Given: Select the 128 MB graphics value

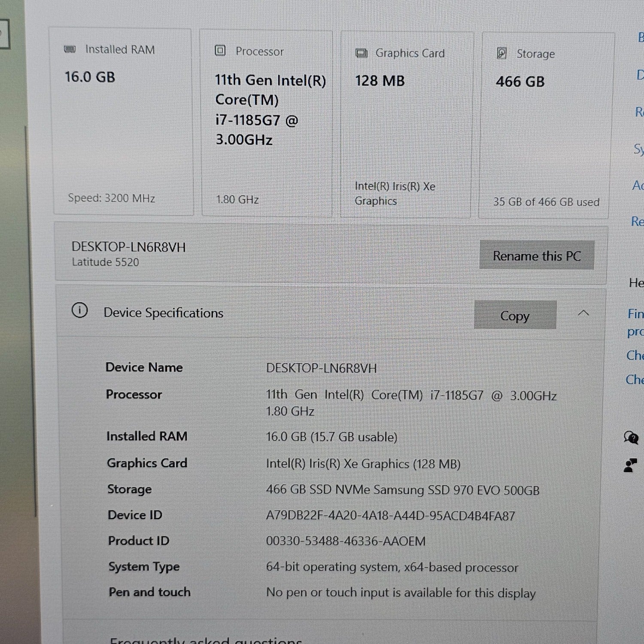Looking at the screenshot, I should (380, 81).
